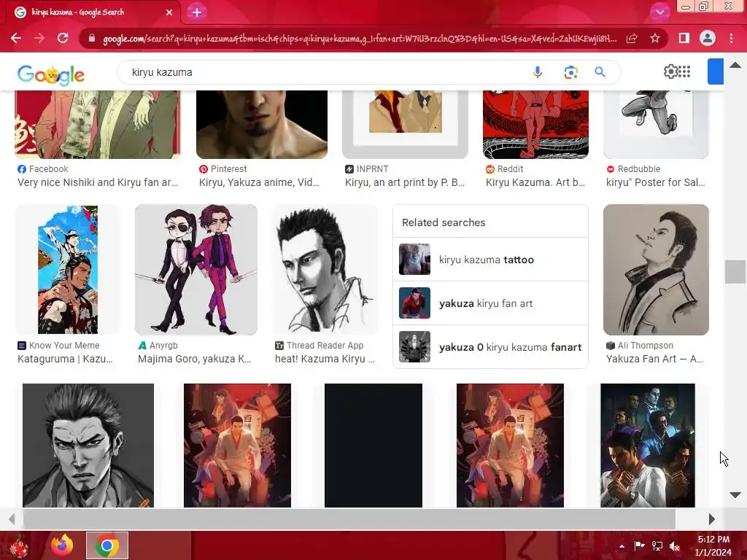Click the horizontal scrollbar thumb
Viewport: 747px width, 560px height.
coord(349,519)
